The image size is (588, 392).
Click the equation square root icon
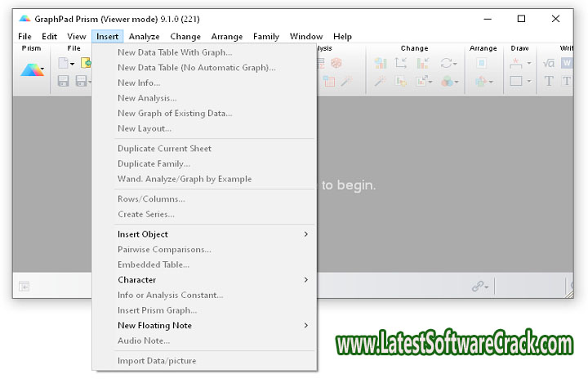pos(549,63)
